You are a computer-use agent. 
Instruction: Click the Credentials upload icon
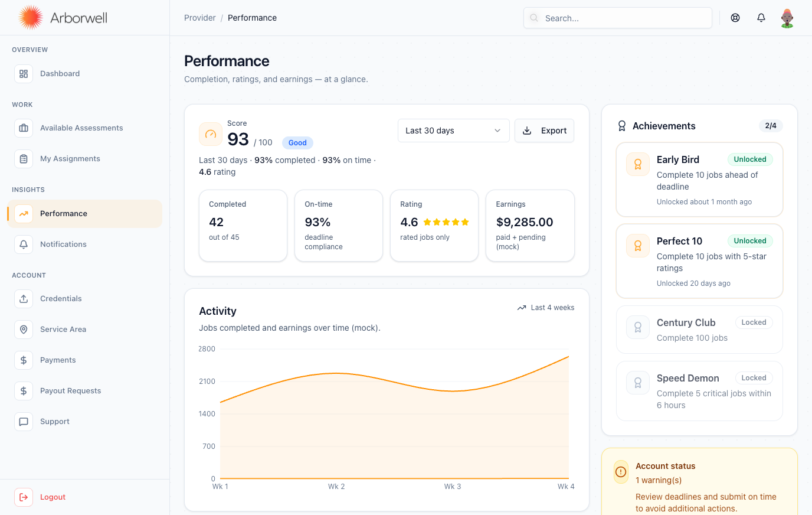(24, 299)
